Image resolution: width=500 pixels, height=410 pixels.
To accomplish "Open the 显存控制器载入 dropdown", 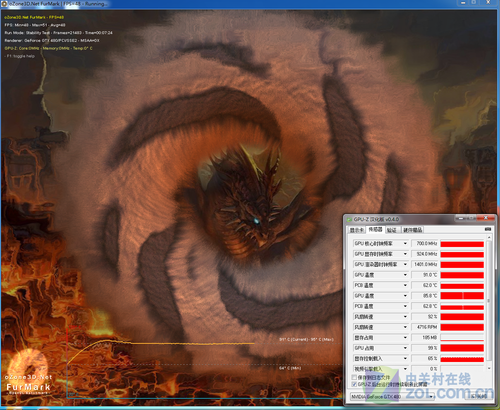I will pyautogui.click(x=405, y=359).
